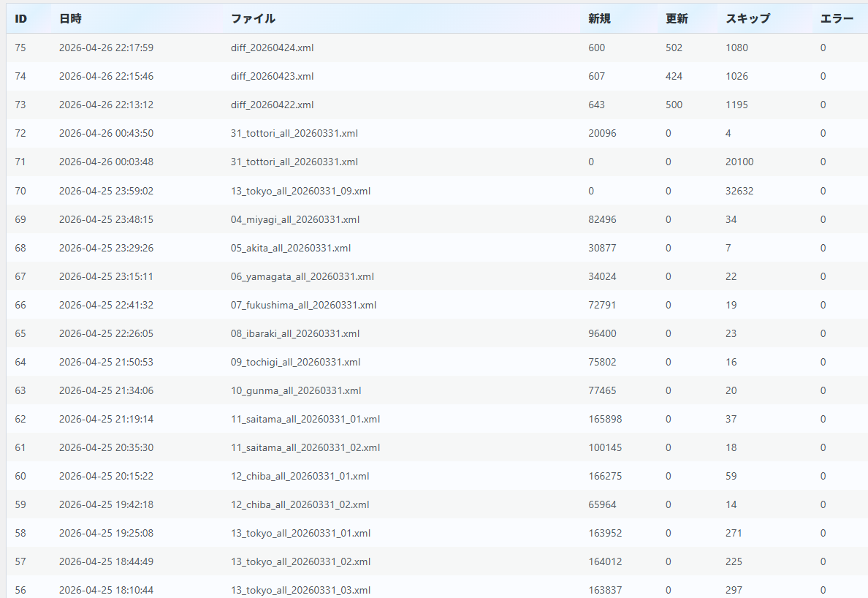
Task: Click skip count value 271
Action: [x=734, y=533]
